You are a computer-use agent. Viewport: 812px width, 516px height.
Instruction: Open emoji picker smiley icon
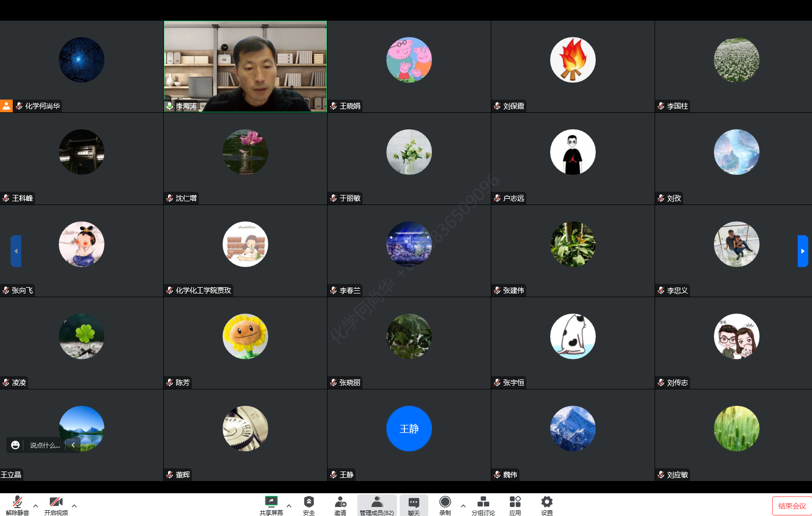point(15,445)
